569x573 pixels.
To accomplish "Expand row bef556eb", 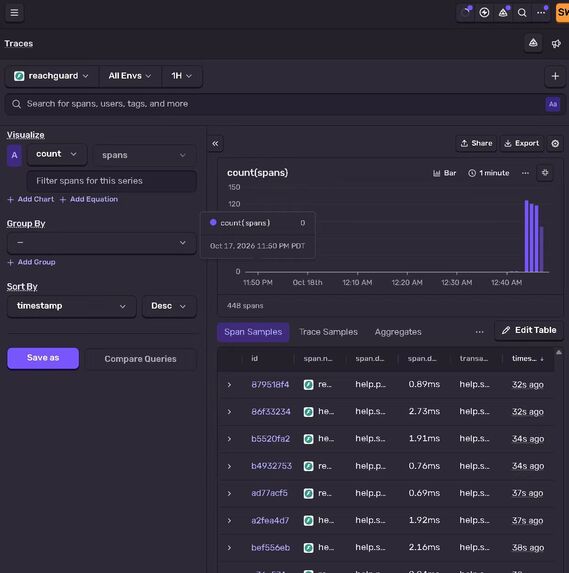I will click(x=229, y=548).
